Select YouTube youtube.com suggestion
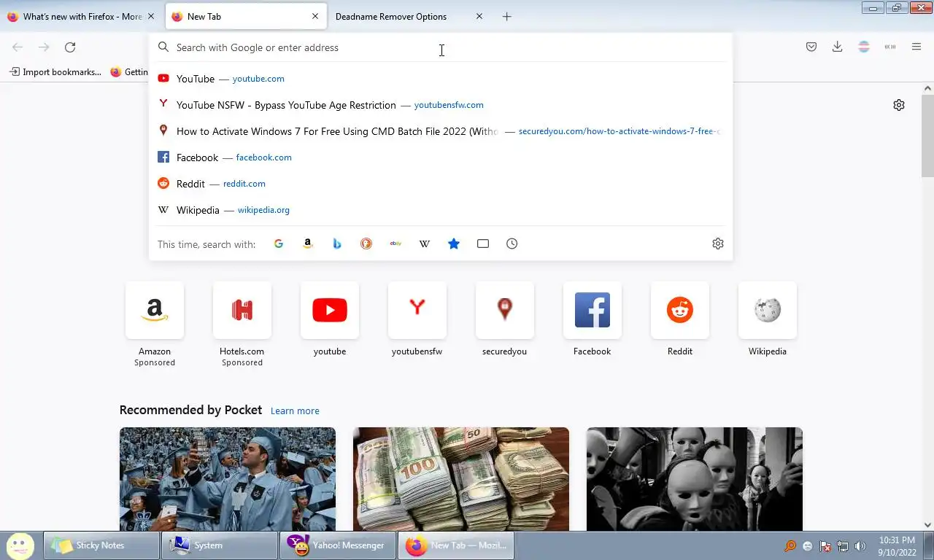 [441, 79]
